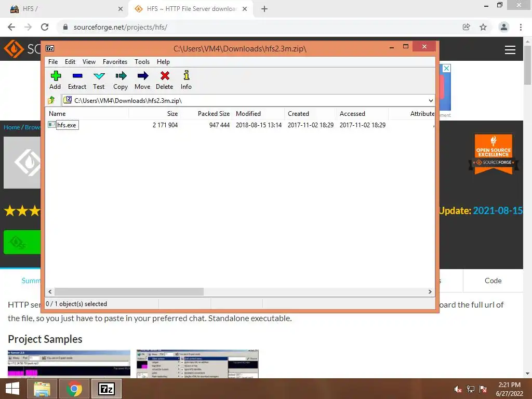532x399 pixels.
Task: Click the horizontal scrollbar right arrow
Action: click(x=430, y=292)
